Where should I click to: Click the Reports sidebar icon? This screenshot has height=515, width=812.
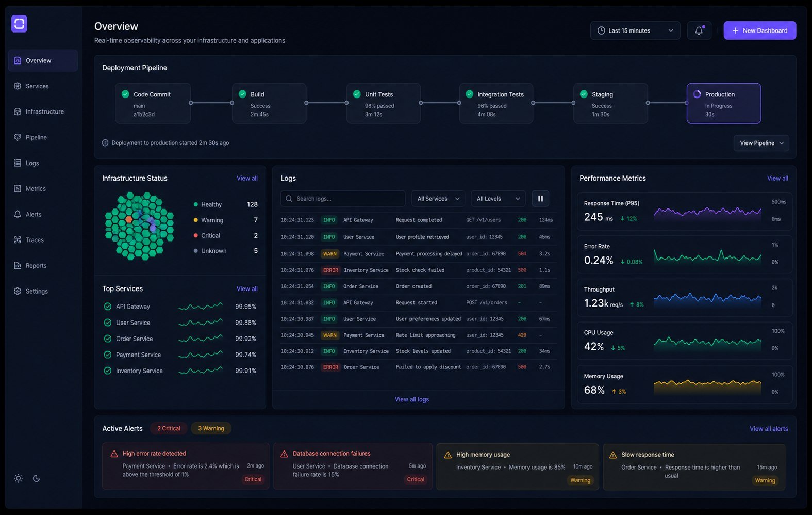[18, 266]
